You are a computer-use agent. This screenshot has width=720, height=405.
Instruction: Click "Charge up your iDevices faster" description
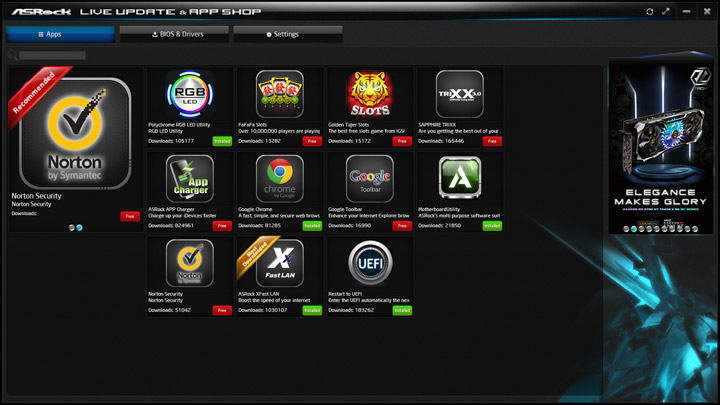[182, 216]
